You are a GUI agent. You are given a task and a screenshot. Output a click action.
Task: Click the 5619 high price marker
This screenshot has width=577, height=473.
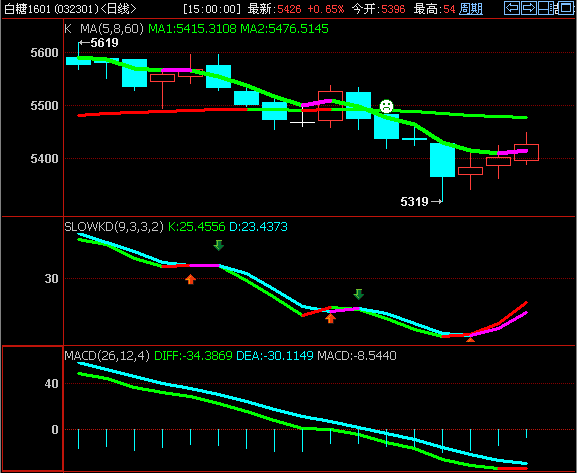(x=99, y=43)
